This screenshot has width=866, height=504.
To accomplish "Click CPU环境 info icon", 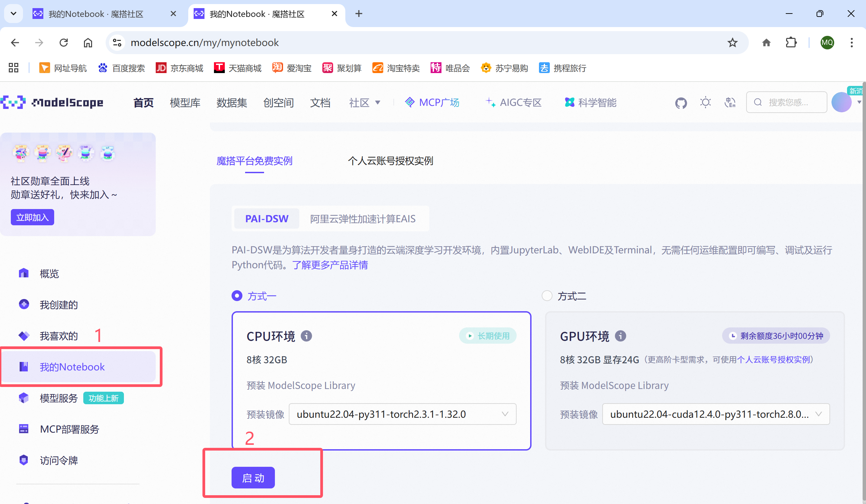I will [306, 336].
